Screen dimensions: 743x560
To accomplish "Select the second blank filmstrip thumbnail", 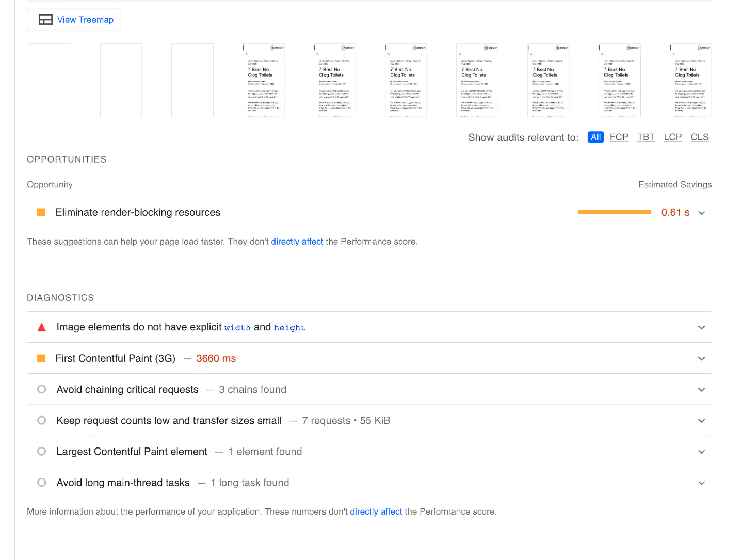I will [121, 81].
